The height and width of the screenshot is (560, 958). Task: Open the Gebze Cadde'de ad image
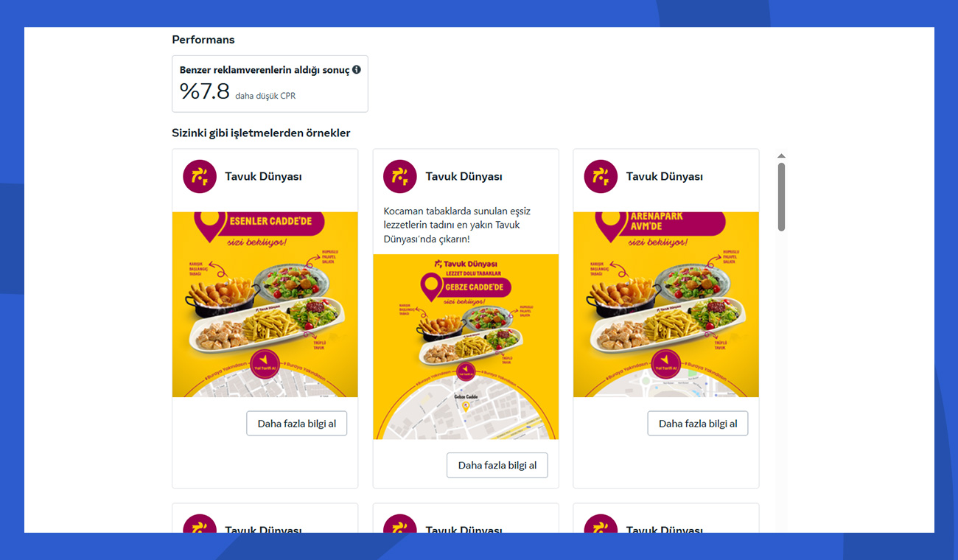466,347
